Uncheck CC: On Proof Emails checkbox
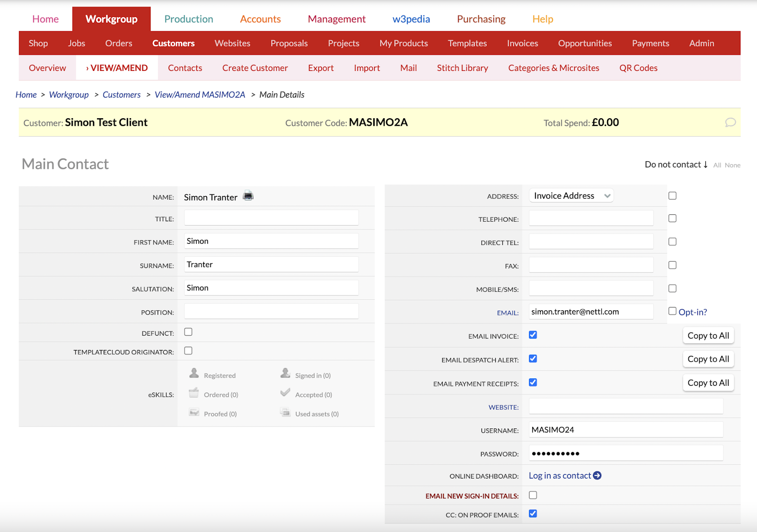Image resolution: width=757 pixels, height=532 pixels. pos(533,514)
